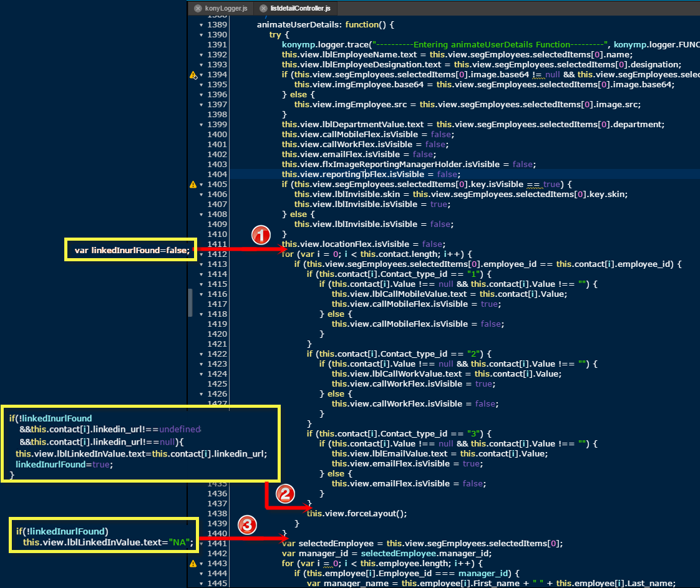Toggle fold arrow on line 1423
The image size is (700, 588).
click(202, 364)
